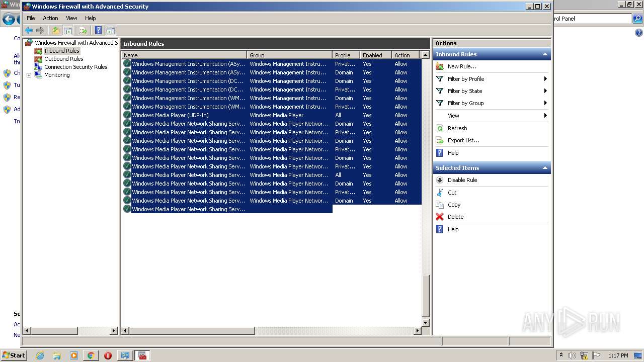Open the View menu in the menu bar
The image size is (644, 362).
pos(71,18)
